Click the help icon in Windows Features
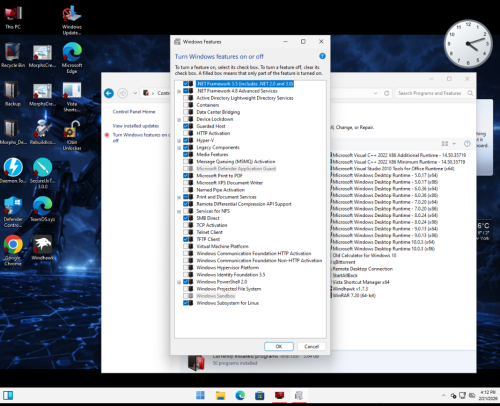The image size is (500, 406). [x=322, y=56]
